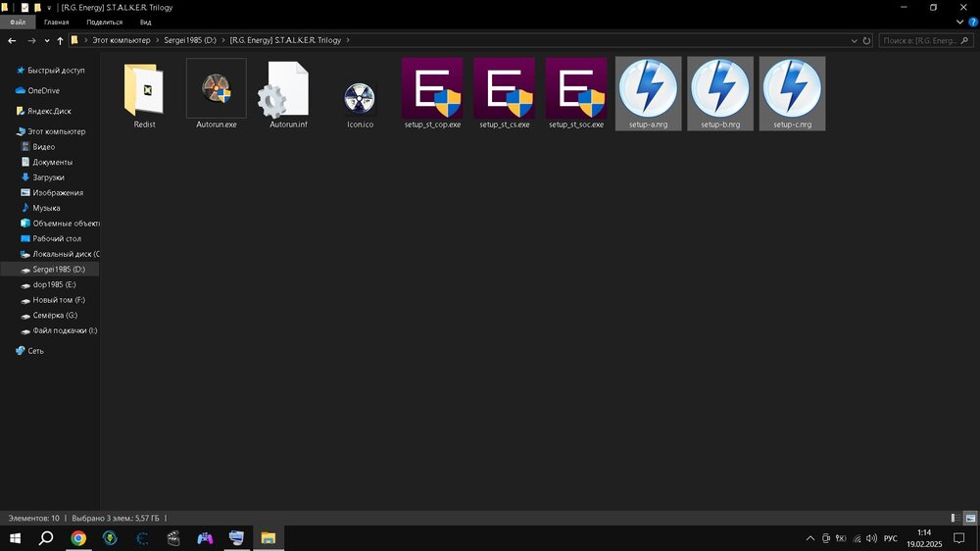Open Quick Access Toolbar customize dropdown
Viewport: 980px width, 551px height.
click(49, 8)
